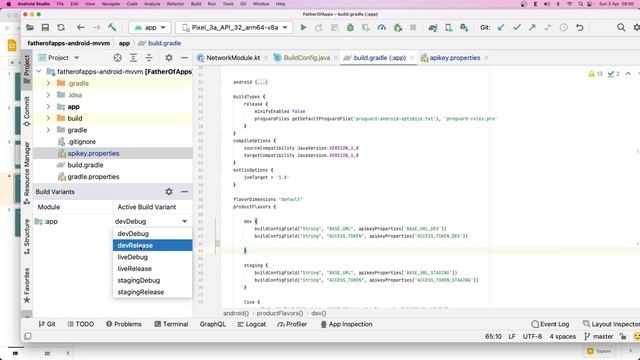Open the Resource Manager side tab
This screenshot has width=640, height=360.
tap(27, 173)
